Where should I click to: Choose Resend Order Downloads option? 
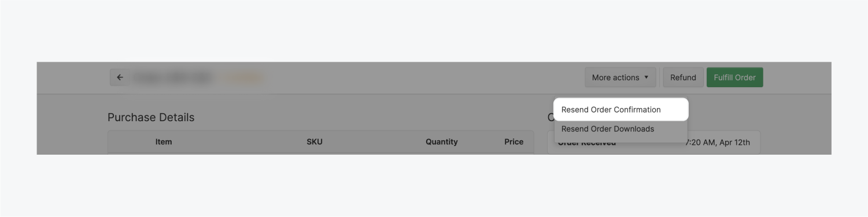(x=621, y=129)
